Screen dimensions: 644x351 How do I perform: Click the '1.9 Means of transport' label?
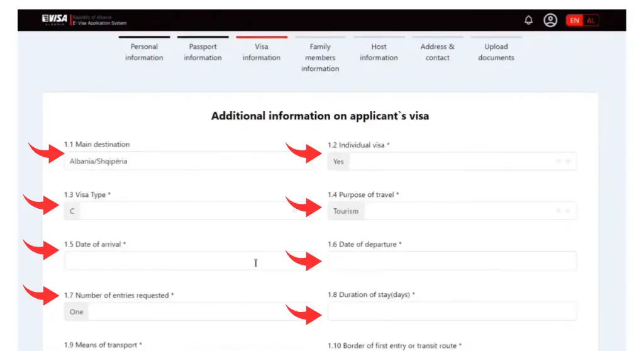point(103,345)
